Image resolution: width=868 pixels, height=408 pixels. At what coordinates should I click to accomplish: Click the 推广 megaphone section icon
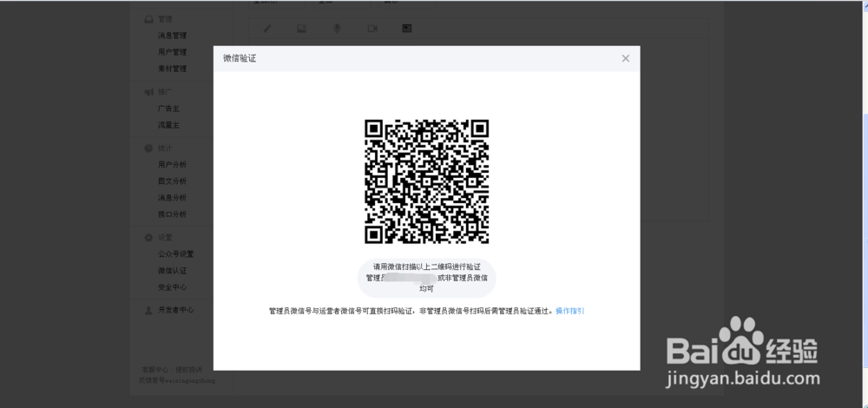tap(148, 92)
